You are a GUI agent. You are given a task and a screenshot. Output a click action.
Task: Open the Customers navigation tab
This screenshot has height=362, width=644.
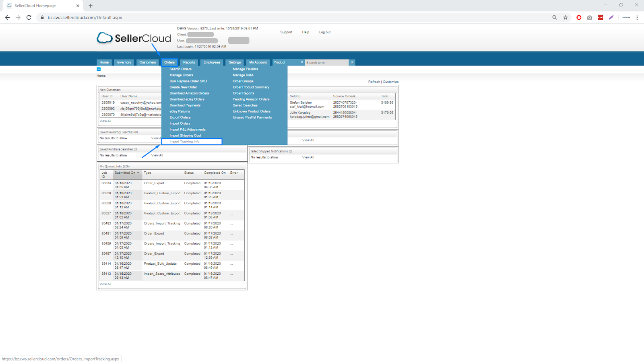147,62
